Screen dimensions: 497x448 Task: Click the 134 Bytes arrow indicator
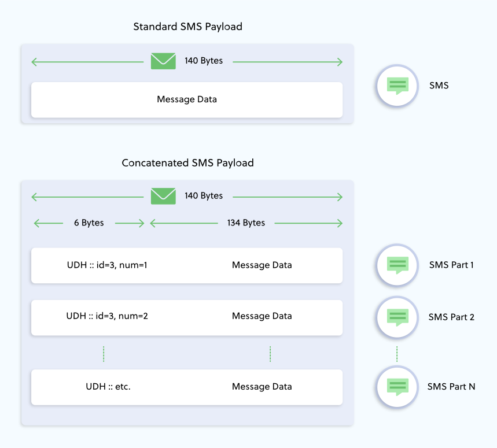247,223
